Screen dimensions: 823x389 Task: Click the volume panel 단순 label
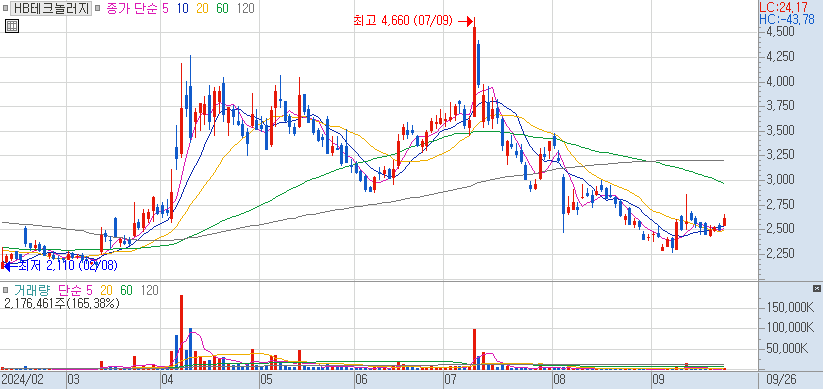tap(69, 290)
